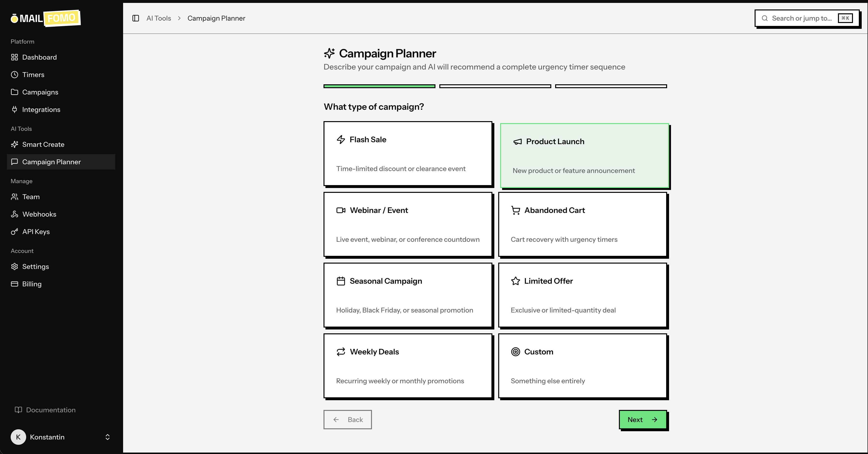Screen dimensions: 868x454
Task: Click the Smart Create sparkle icon
Action: (14, 144)
